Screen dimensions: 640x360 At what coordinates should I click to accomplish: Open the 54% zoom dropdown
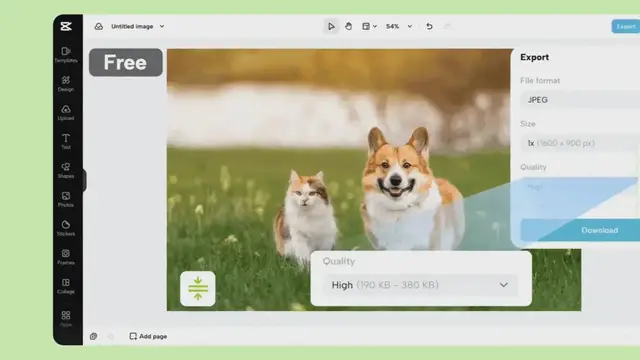pyautogui.click(x=399, y=26)
